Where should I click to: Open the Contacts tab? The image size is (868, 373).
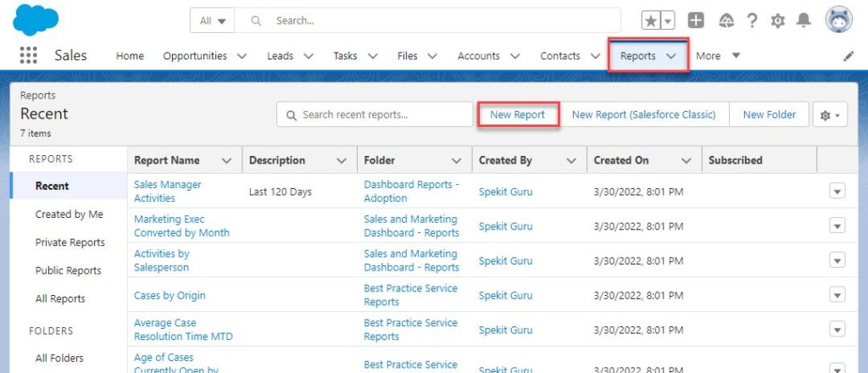pyautogui.click(x=560, y=56)
